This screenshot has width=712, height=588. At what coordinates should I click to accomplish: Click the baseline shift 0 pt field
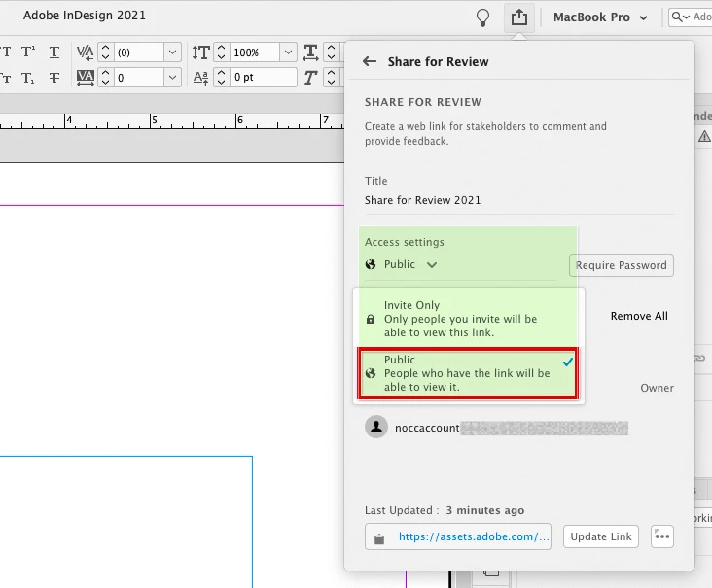pos(264,78)
